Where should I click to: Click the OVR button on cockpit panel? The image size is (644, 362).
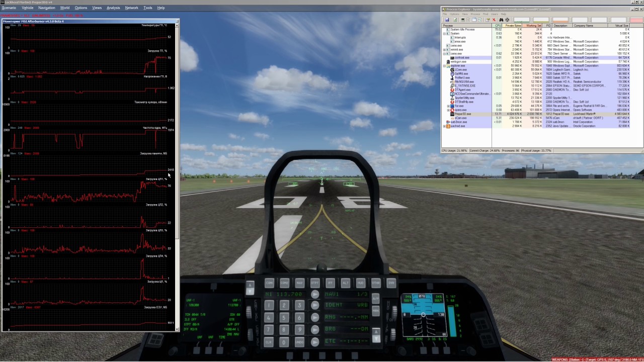pyautogui.click(x=391, y=283)
